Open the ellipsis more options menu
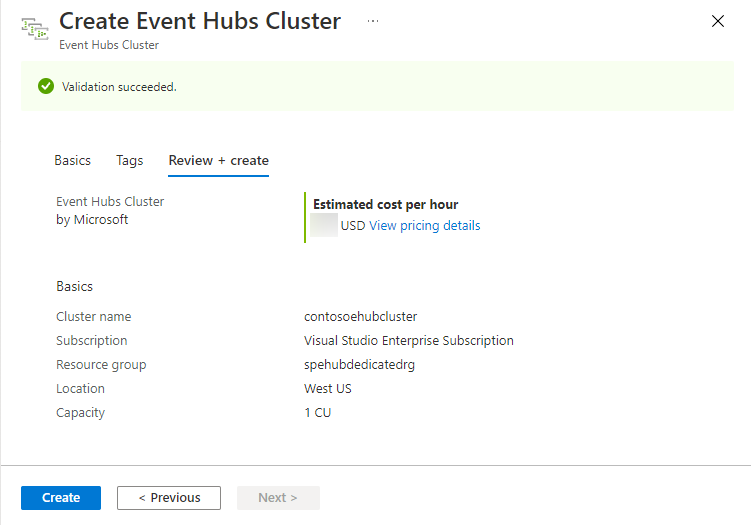 (x=373, y=20)
